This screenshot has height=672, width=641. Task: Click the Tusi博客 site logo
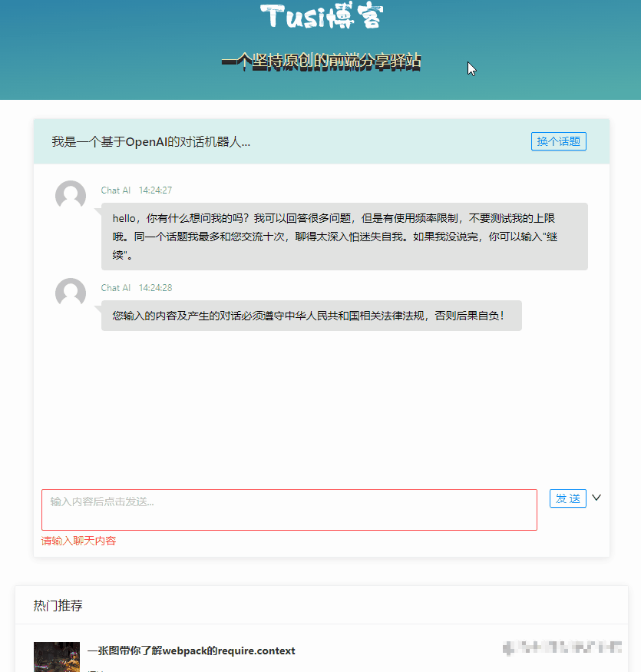pos(321,15)
